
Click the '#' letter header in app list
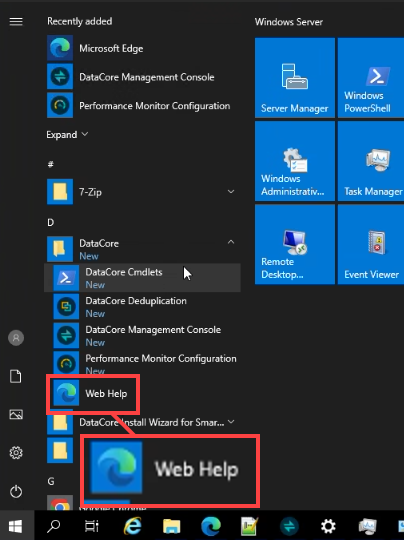[51, 164]
